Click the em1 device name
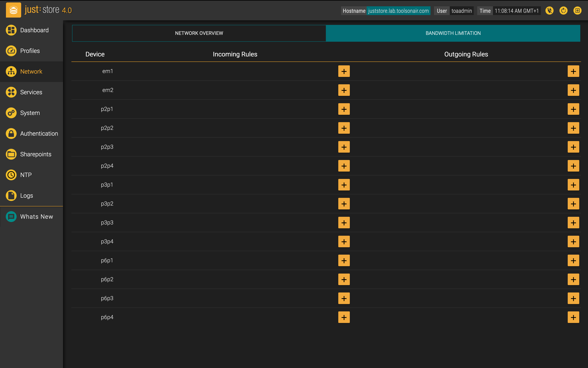This screenshot has height=368, width=588. (x=107, y=71)
